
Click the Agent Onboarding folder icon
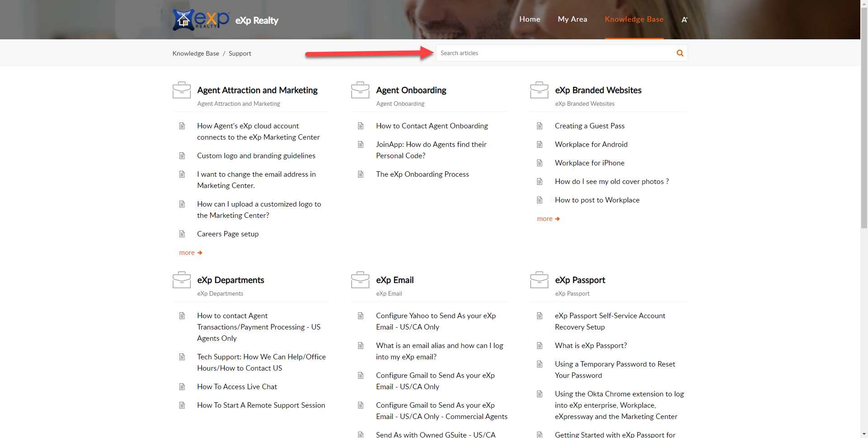[360, 90]
